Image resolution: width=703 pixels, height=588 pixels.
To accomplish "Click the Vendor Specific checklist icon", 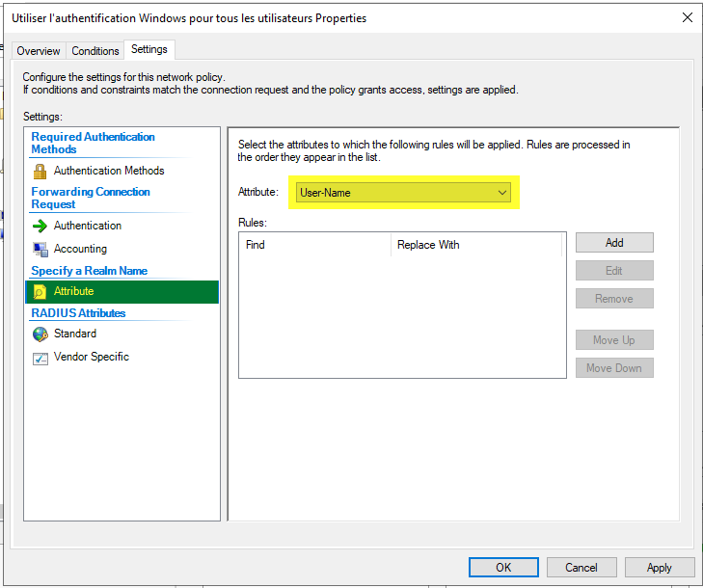I will [40, 358].
